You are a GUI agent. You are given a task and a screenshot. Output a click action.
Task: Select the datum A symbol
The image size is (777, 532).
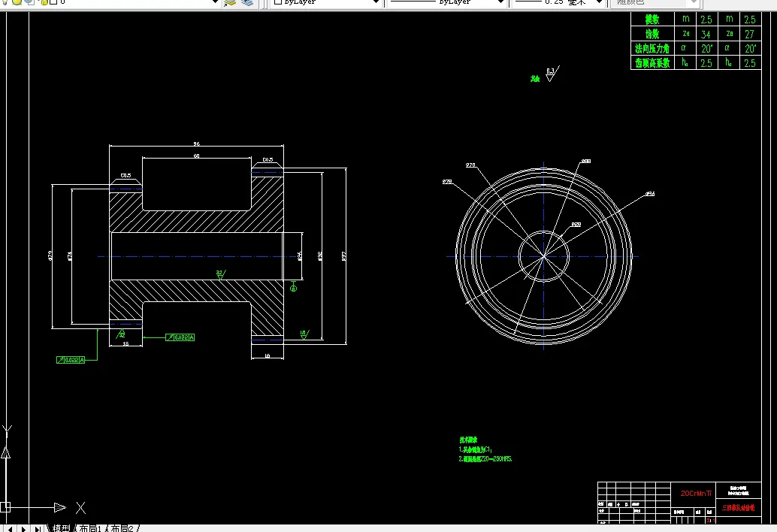point(293,287)
